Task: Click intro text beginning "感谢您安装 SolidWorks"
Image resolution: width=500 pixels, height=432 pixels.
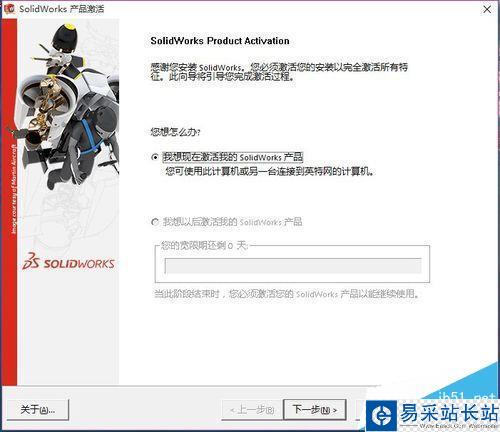Action: coord(279,72)
